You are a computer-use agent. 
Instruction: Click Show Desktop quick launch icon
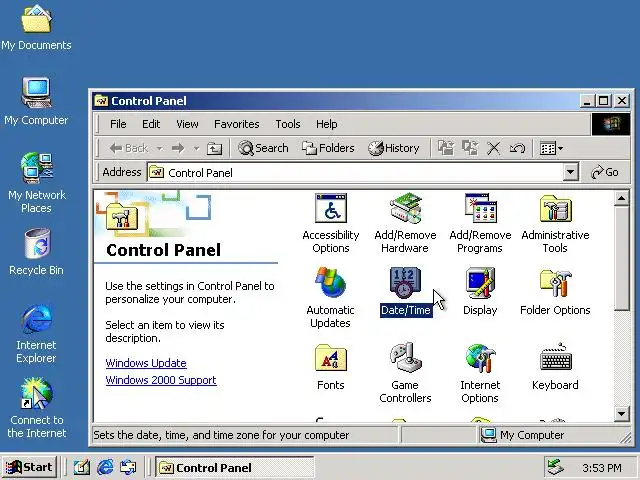81,467
